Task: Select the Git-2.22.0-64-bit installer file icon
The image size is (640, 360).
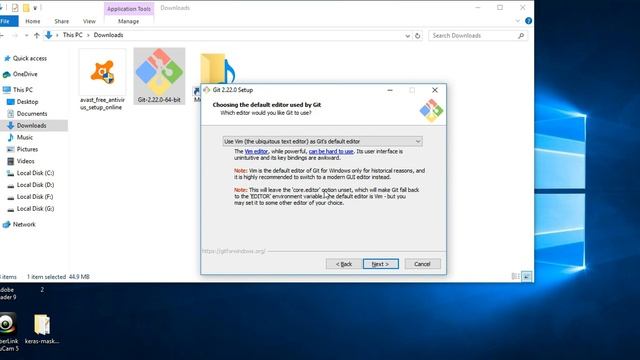Action: click(x=159, y=72)
